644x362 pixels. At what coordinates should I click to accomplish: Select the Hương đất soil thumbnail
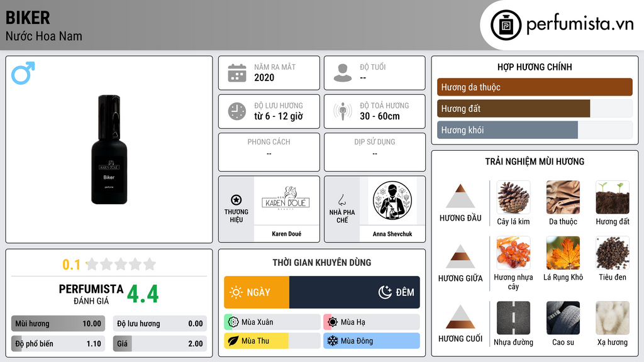coord(613,197)
